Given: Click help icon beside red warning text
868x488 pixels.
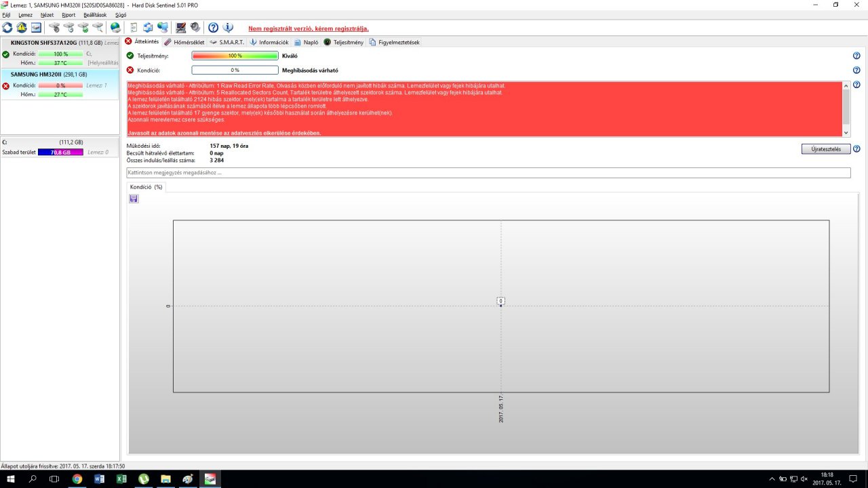Looking at the screenshot, I should (x=856, y=85).
